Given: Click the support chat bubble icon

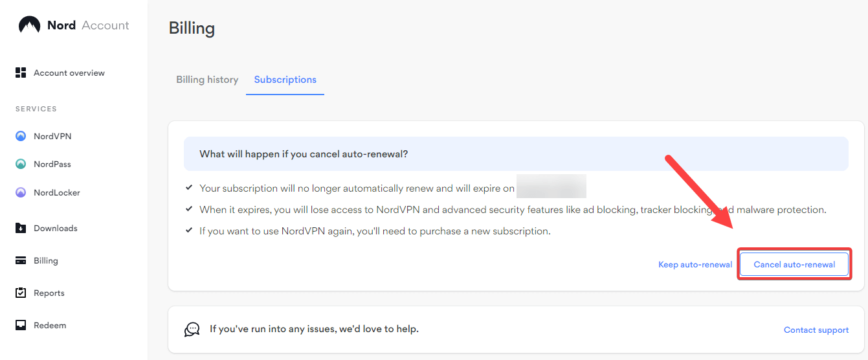Looking at the screenshot, I should coord(192,330).
